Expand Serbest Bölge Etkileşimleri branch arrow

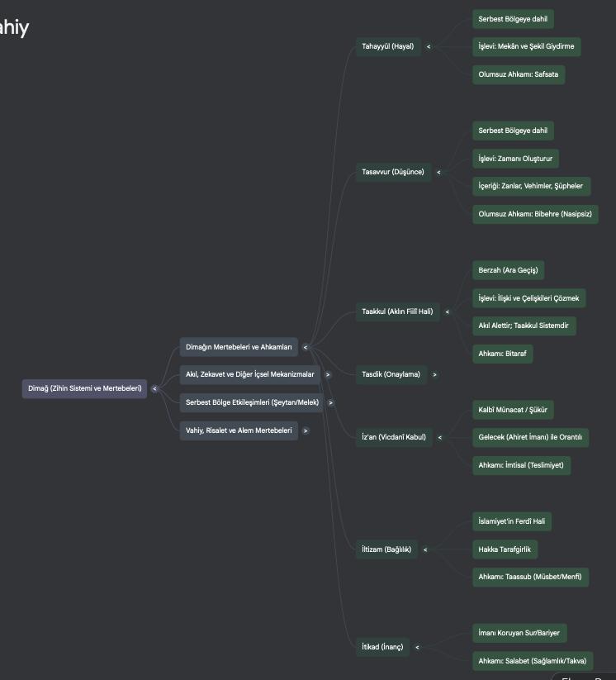[x=331, y=402]
